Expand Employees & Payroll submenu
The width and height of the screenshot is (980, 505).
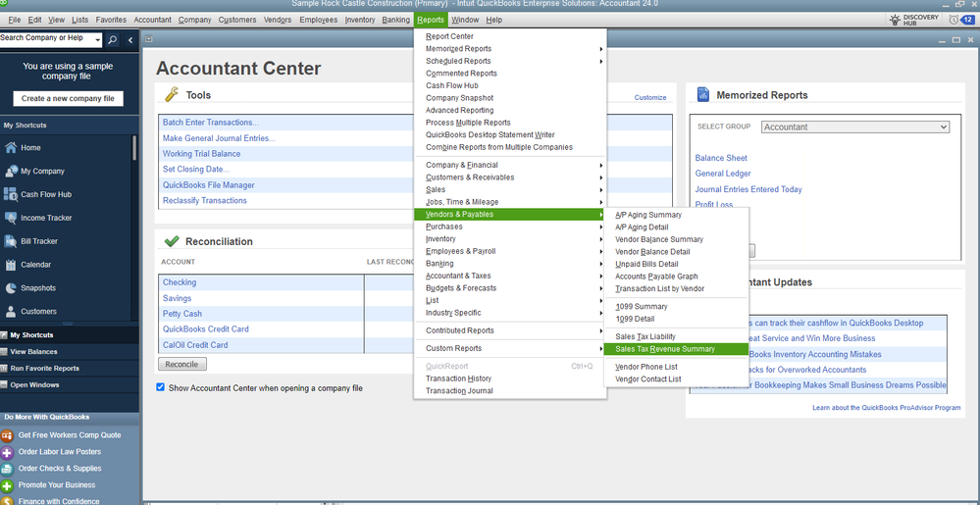tap(600, 251)
